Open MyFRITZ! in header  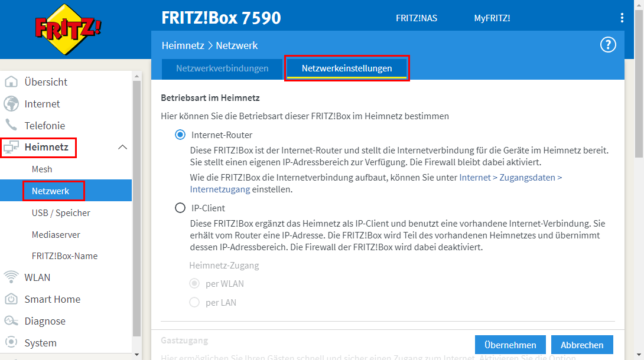coord(492,18)
